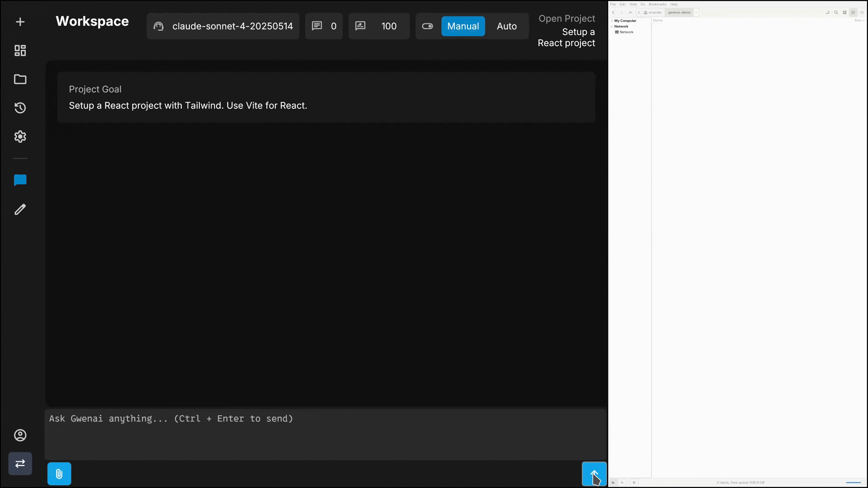Click the gwenai-demo path button
The height and width of the screenshot is (488, 868).
[679, 12]
